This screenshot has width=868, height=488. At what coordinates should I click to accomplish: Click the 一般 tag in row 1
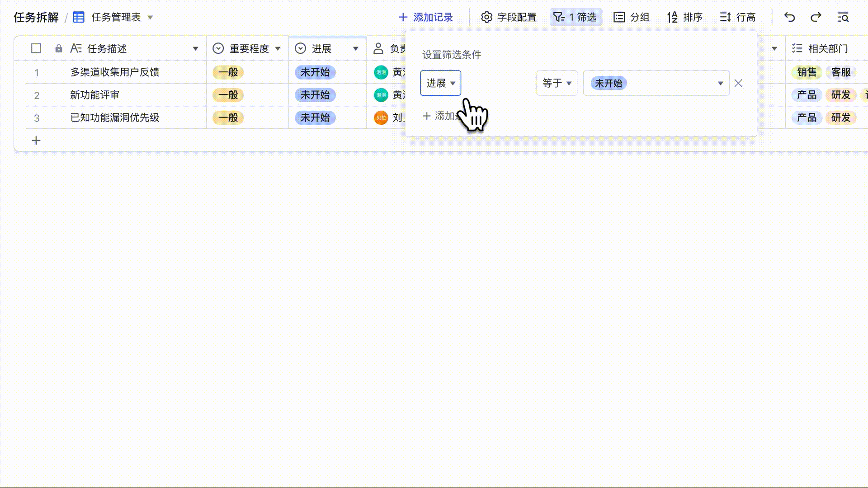point(228,72)
